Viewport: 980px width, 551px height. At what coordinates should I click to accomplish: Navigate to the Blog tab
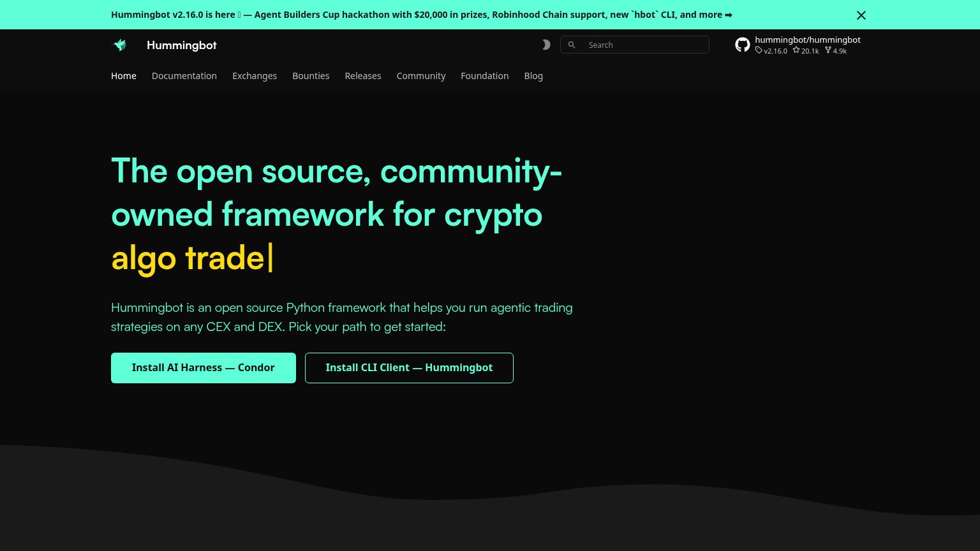533,76
